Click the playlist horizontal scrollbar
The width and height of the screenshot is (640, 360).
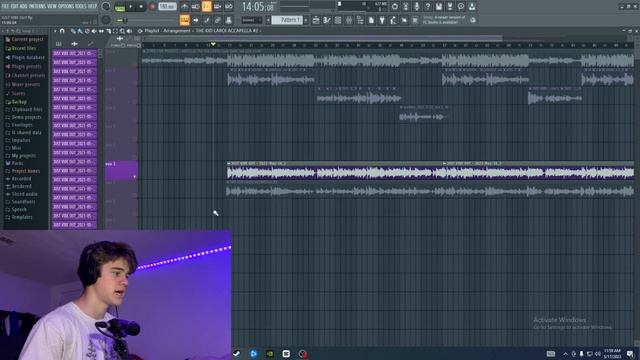322,38
